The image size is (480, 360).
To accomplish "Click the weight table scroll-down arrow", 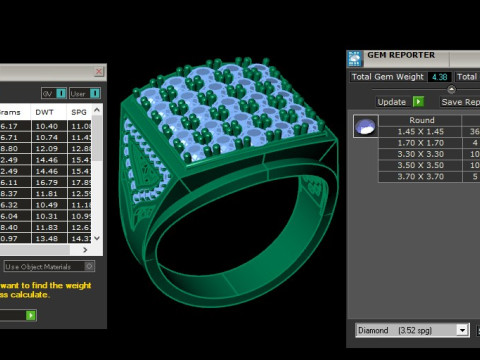I will pos(97,238).
